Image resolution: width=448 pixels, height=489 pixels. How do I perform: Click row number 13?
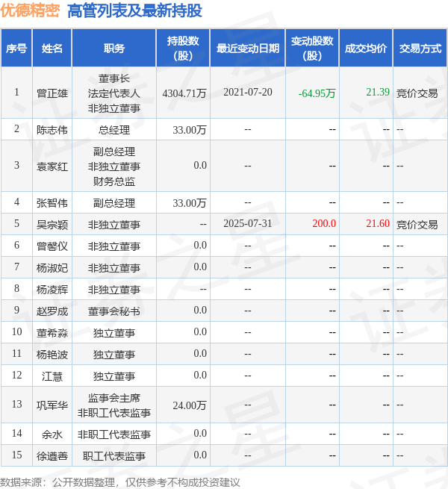(17, 404)
